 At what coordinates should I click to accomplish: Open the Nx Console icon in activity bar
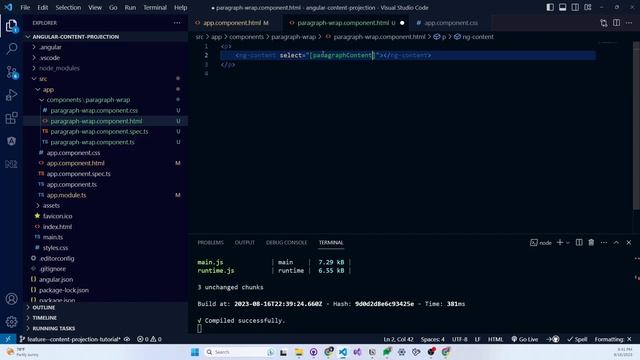point(11,164)
